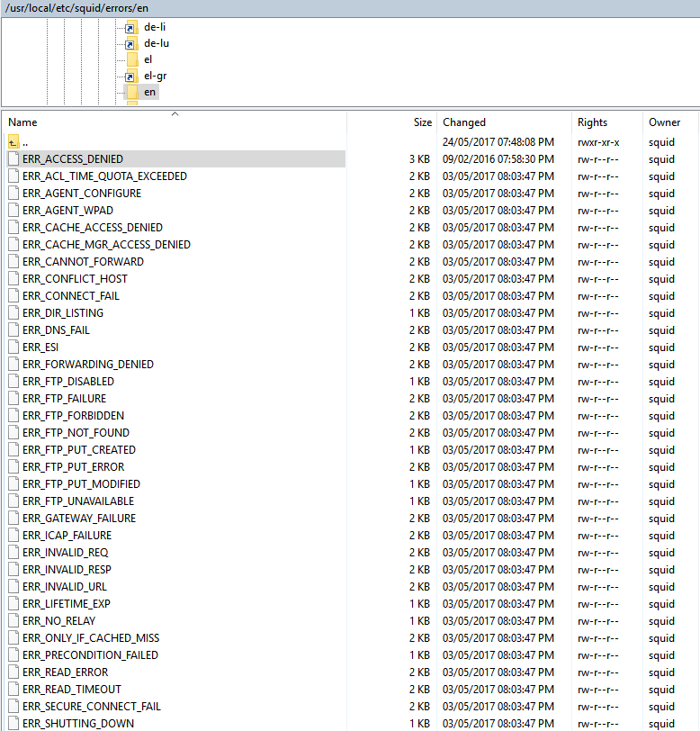700x731 pixels.
Task: Click the ERR_FTP_PUT_CREATED file icon
Action: coord(13,449)
